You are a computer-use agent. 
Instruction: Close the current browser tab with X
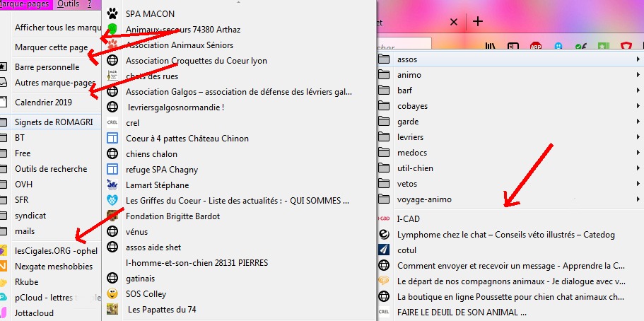click(453, 22)
